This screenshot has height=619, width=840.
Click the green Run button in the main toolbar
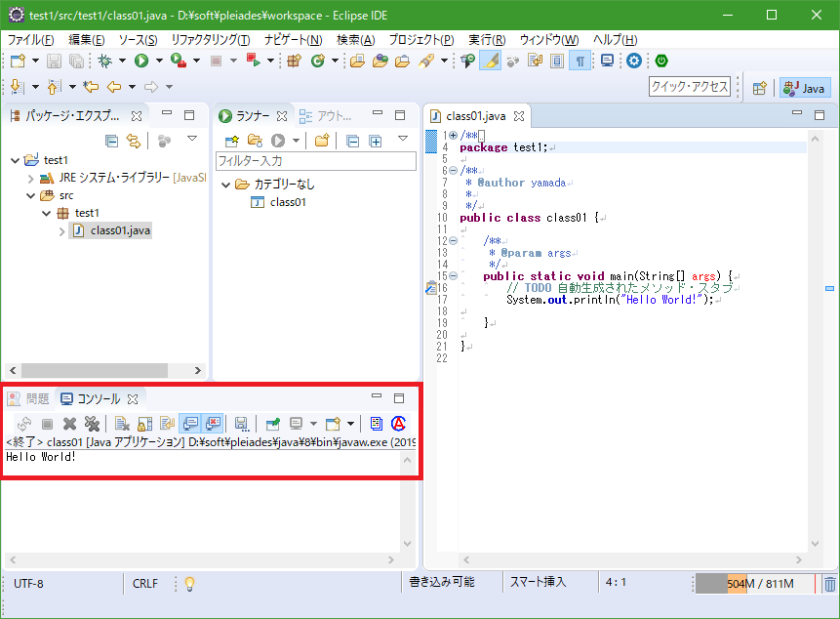click(x=141, y=61)
